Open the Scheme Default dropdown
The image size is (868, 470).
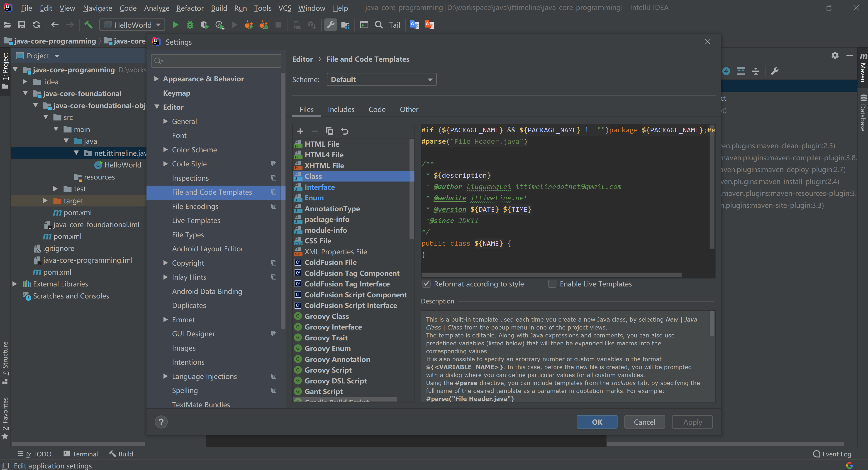(381, 80)
